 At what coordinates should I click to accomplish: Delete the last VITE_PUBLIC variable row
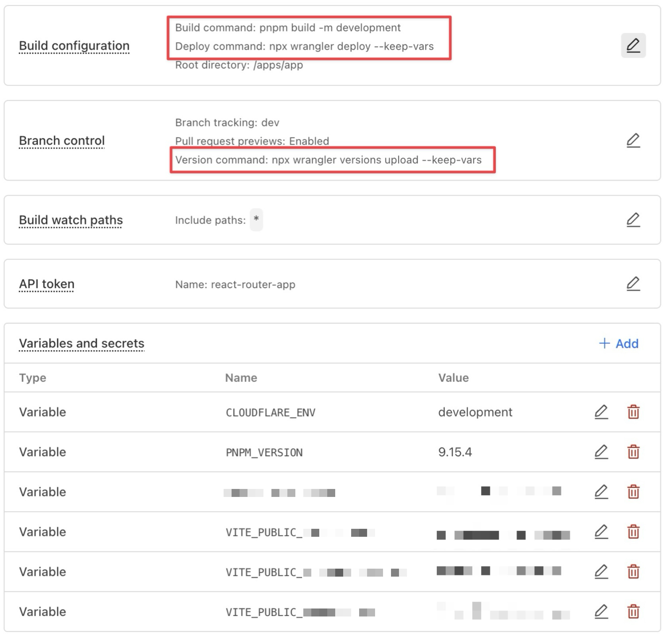coord(633,612)
